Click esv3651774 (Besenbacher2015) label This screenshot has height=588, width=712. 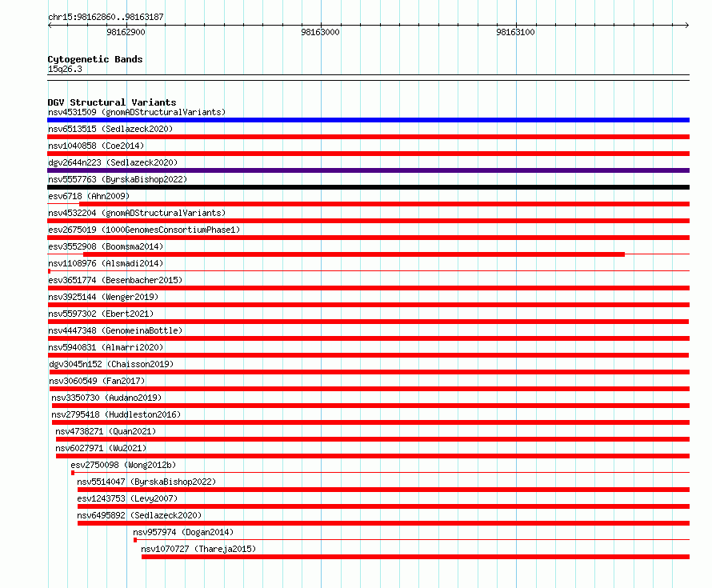115,280
